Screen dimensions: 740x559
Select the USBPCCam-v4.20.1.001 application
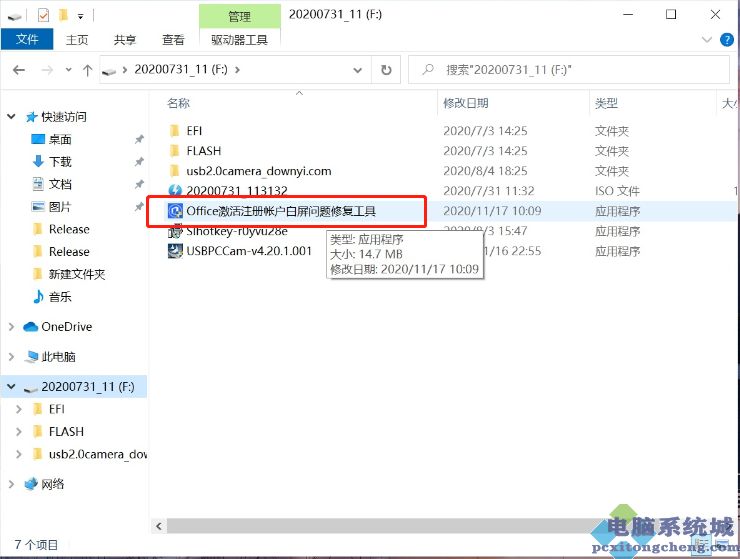tap(249, 251)
